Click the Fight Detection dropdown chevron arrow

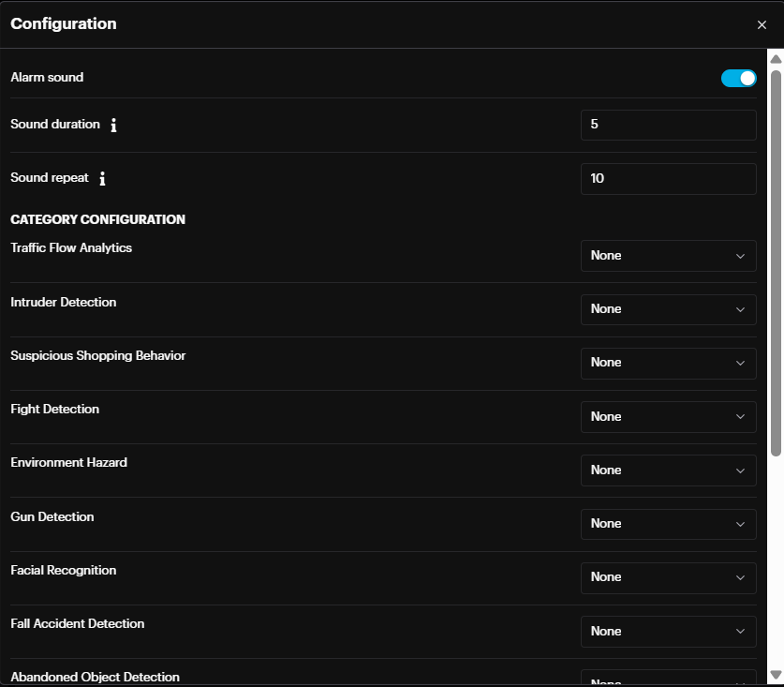(x=741, y=417)
